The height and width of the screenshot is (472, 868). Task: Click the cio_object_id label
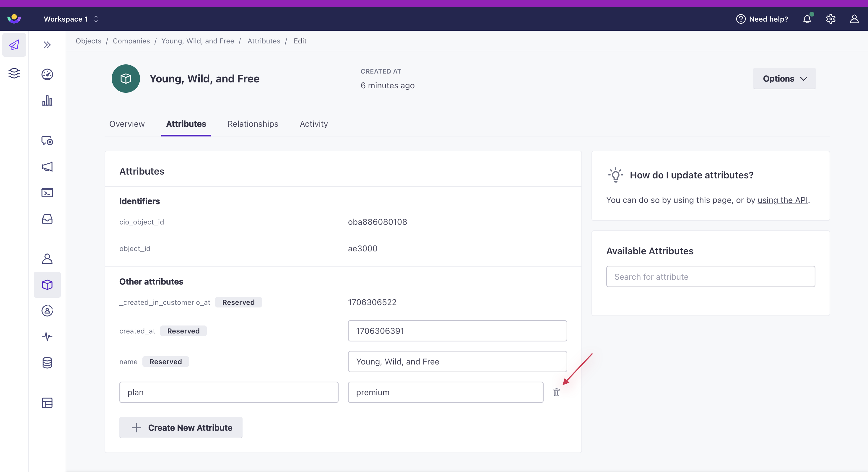[142, 222]
